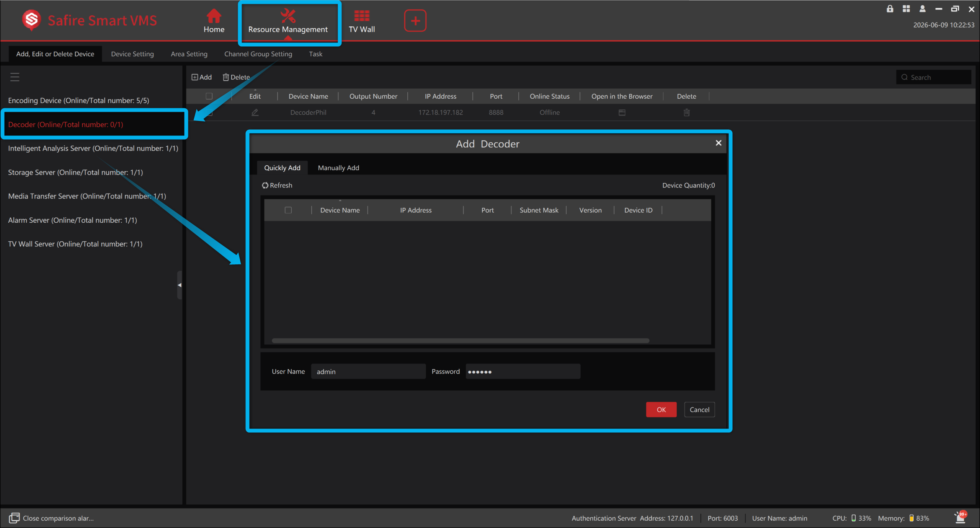Click the Memory 83% usage indicator
Viewport: 980px width, 528px height.
click(903, 518)
